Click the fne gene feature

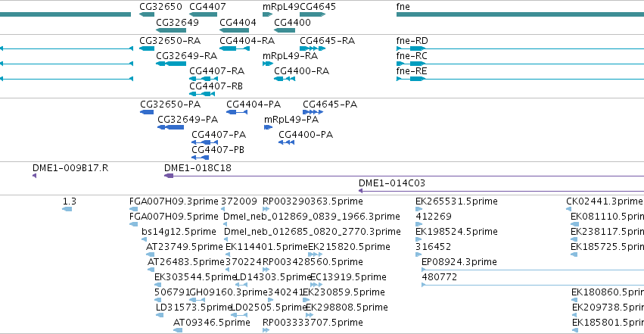click(x=520, y=14)
